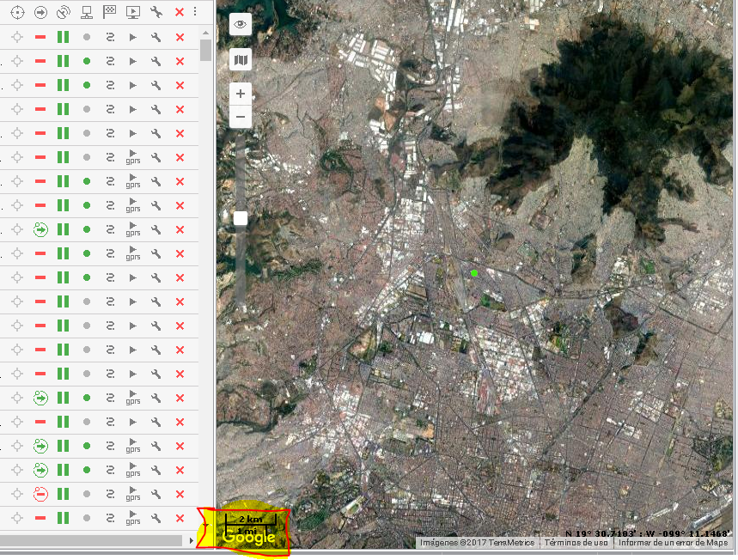This screenshot has height=560, width=738.
Task: Open the 'Términos de uso' link
Action: (576, 542)
